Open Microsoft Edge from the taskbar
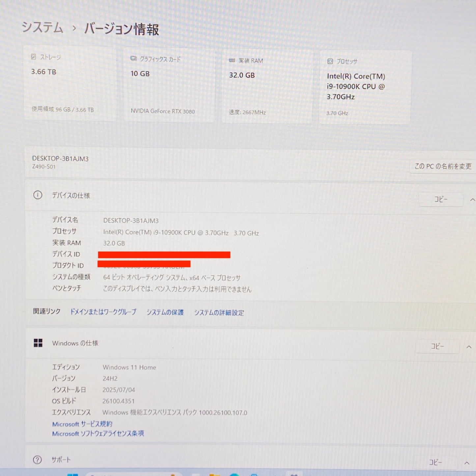The image size is (476, 476). (x=235, y=474)
